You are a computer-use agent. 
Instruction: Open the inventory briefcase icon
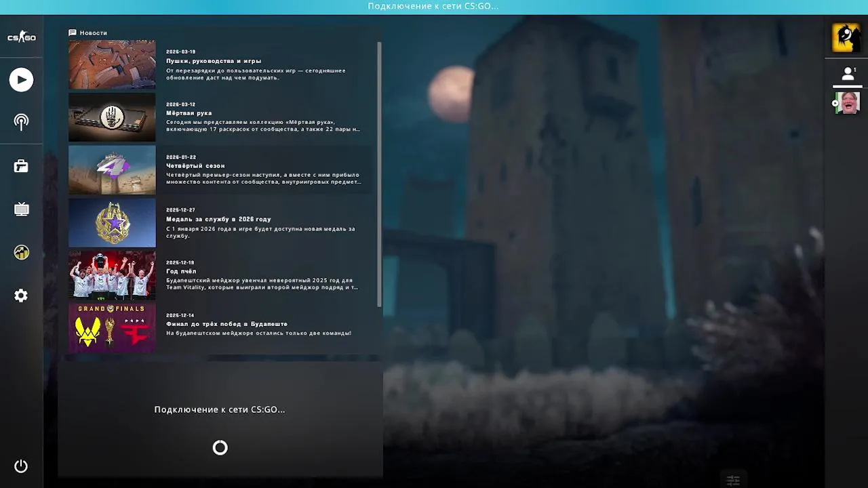tap(21, 166)
